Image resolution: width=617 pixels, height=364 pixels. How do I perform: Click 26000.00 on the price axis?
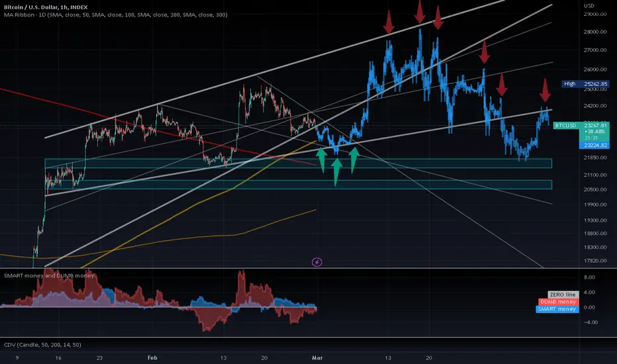[595, 69]
